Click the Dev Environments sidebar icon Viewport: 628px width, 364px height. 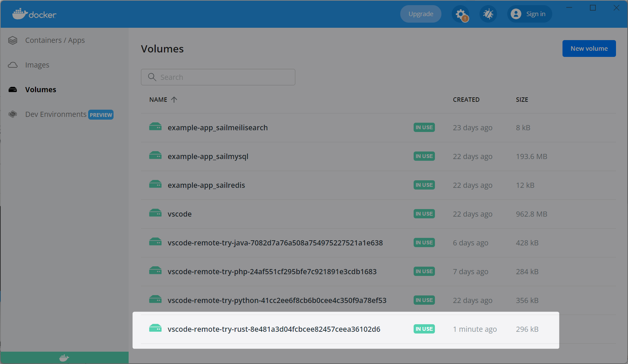coord(13,114)
